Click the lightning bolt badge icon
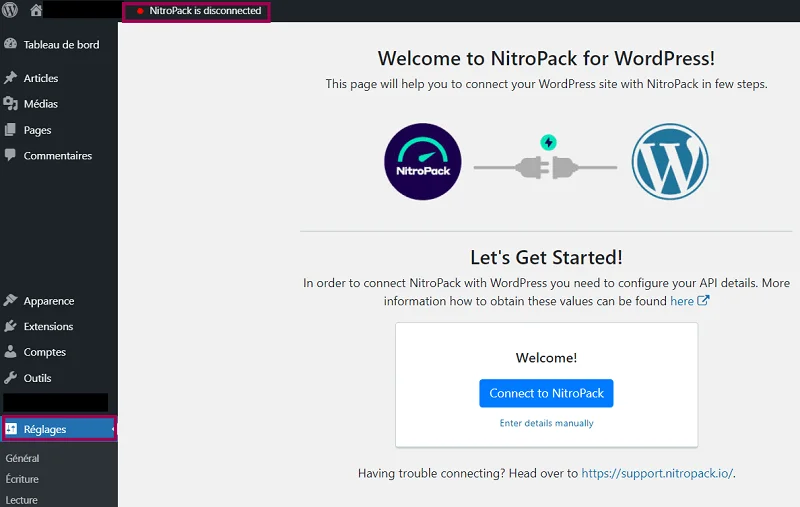 pos(548,143)
